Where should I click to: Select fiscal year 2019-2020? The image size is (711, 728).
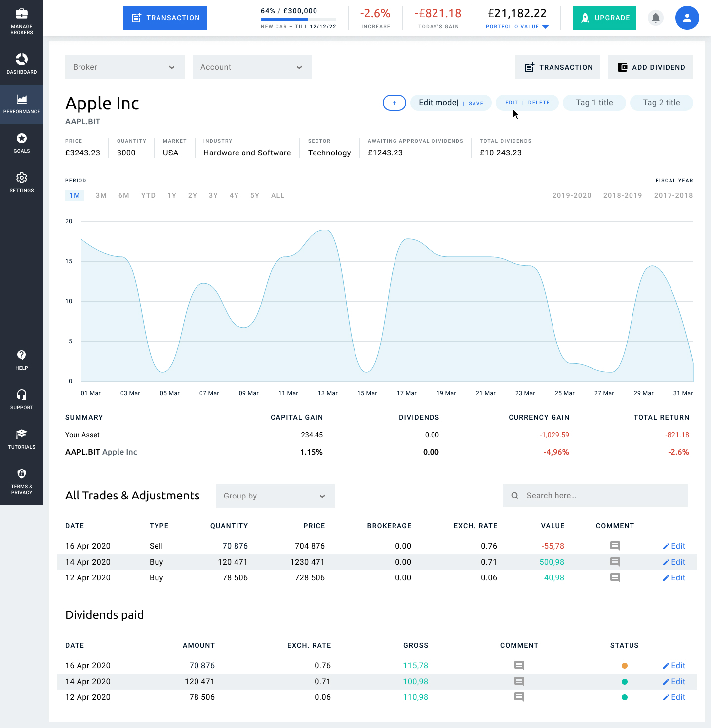572,195
